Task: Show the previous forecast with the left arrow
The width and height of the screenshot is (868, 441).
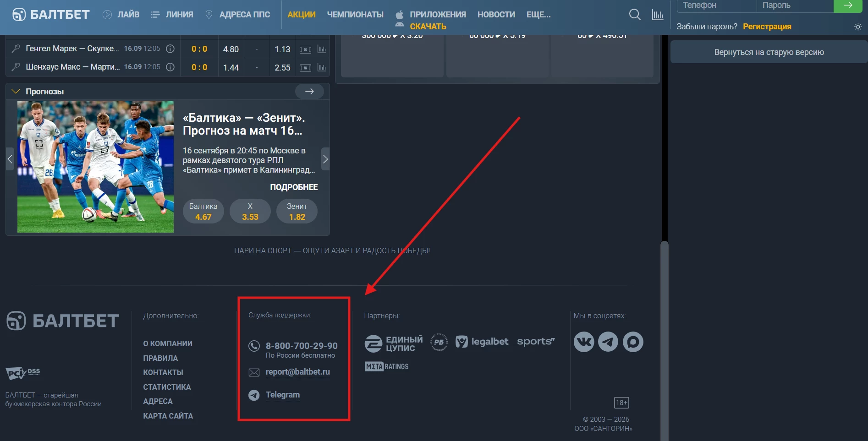Action: (x=10, y=159)
